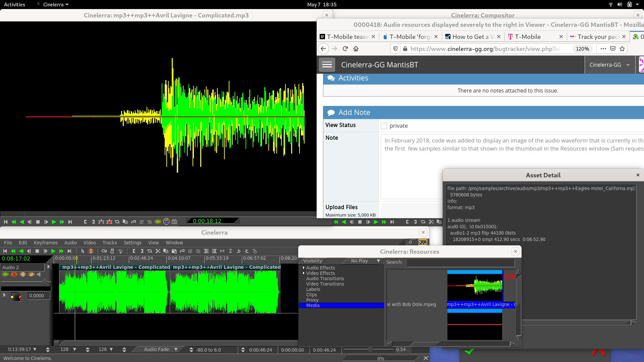
Task: Click the Audio 2 track volume fader
Action: click(x=44, y=283)
